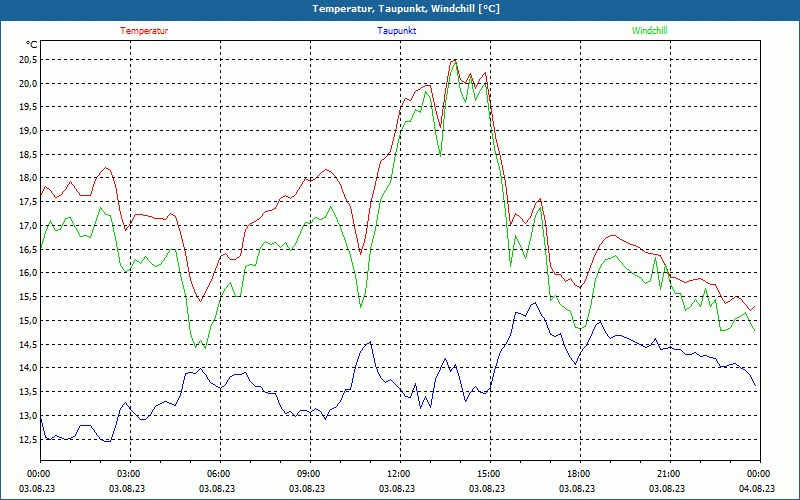Click the '03.08.23' date beneath 09:00

[x=307, y=488]
